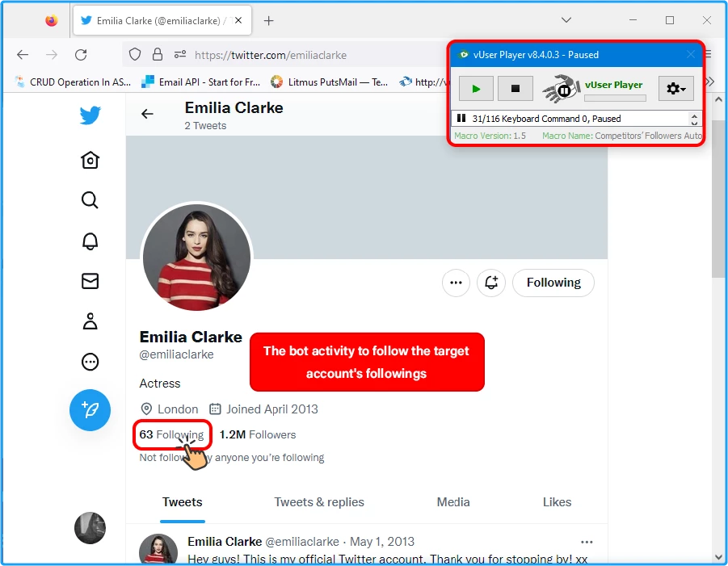Click scrollbar up arrow
The width and height of the screenshot is (728, 566).
pyautogui.click(x=718, y=99)
